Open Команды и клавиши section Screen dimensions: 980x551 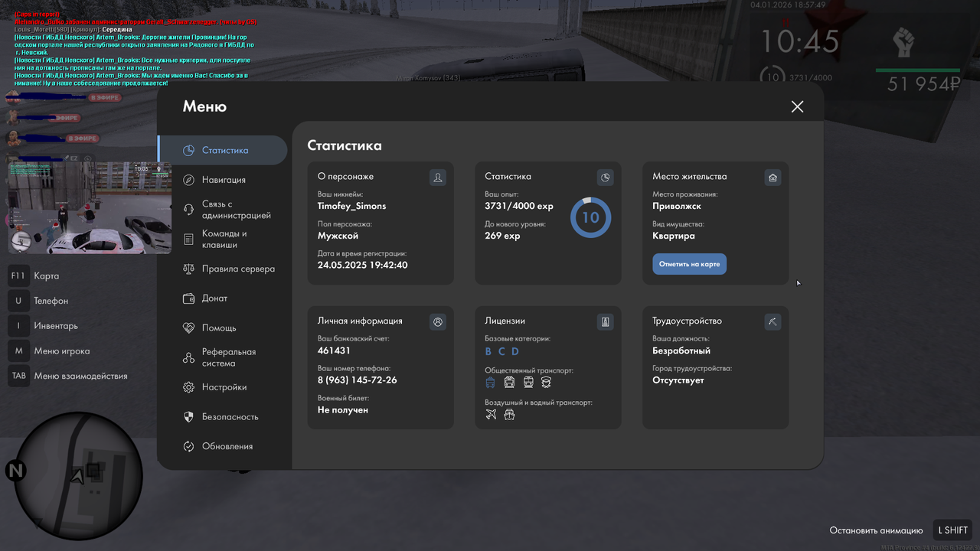[x=222, y=239]
